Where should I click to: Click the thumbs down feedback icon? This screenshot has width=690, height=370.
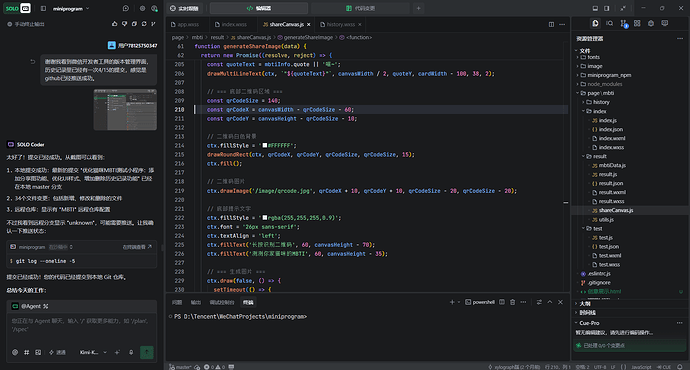(x=125, y=24)
